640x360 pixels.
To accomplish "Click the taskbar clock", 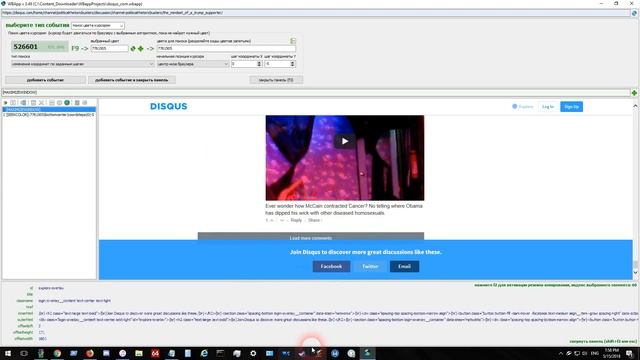I will [x=611, y=353].
